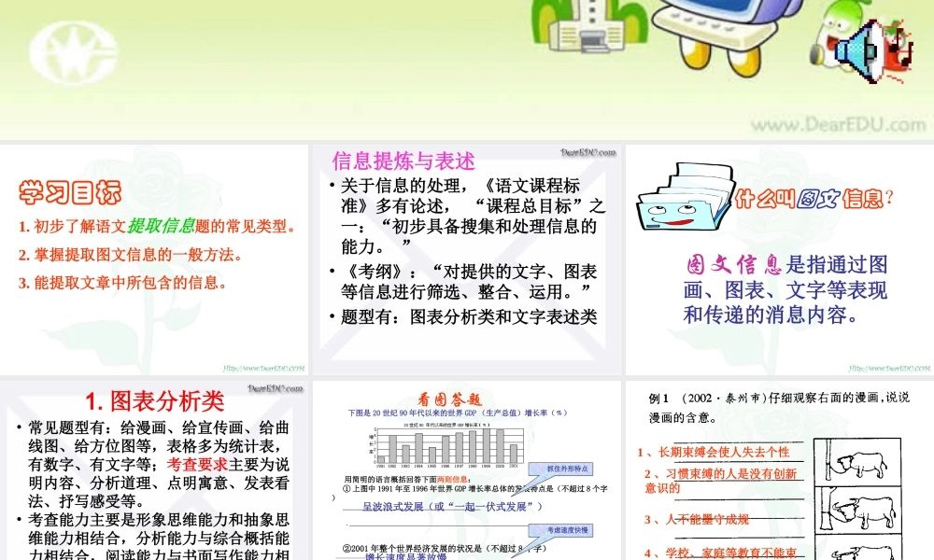This screenshot has width=934, height=560.
Task: Click the red title 1. 图表分析类
Action: point(154,401)
